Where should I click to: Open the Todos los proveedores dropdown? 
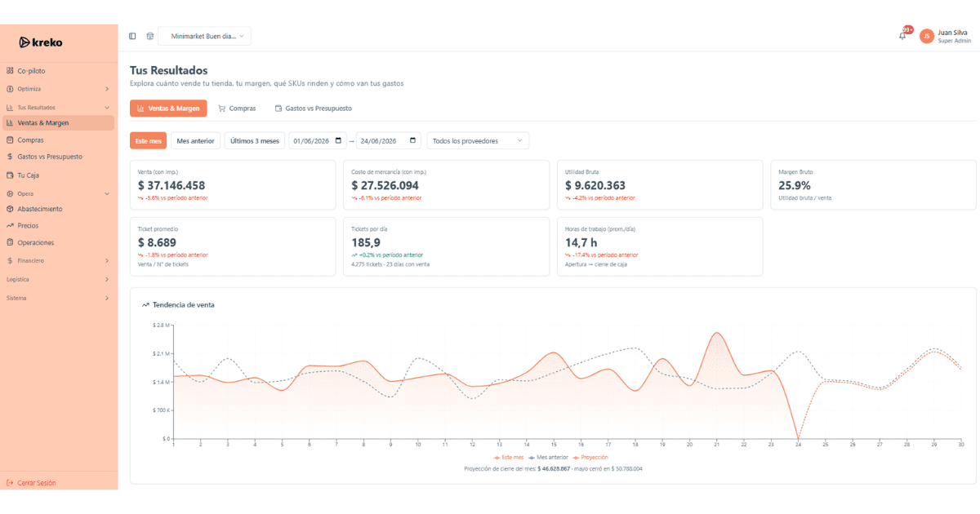(x=478, y=140)
